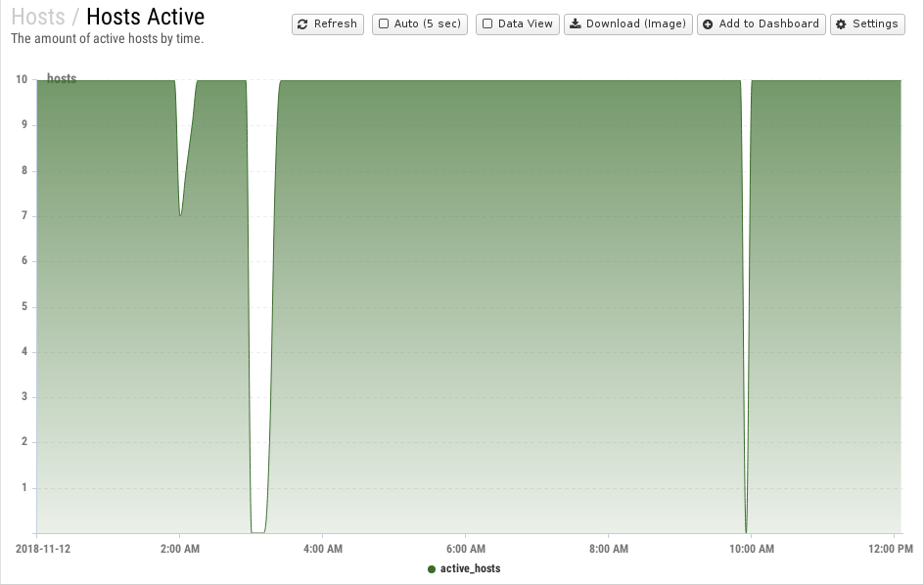The width and height of the screenshot is (924, 585).
Task: Click the chart description subtitle text
Action: click(x=108, y=39)
